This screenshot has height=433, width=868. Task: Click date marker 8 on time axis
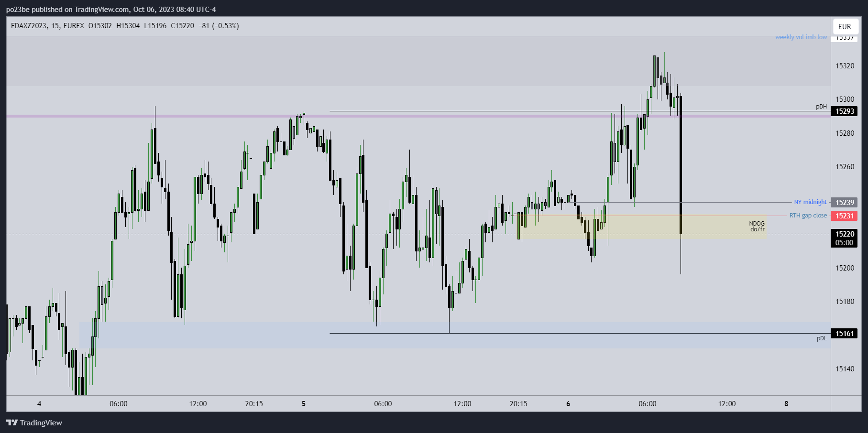tap(786, 404)
